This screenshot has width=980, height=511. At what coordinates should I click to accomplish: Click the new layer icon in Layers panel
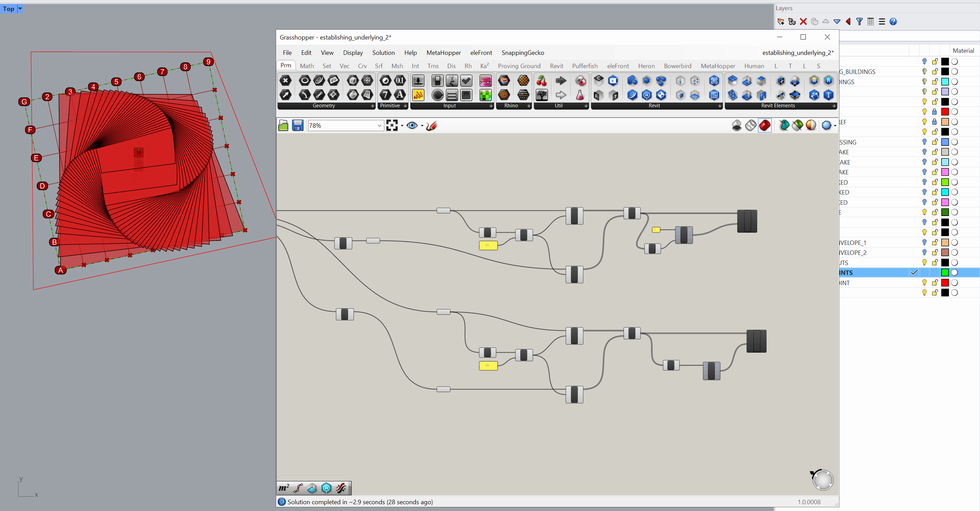[x=781, y=22]
